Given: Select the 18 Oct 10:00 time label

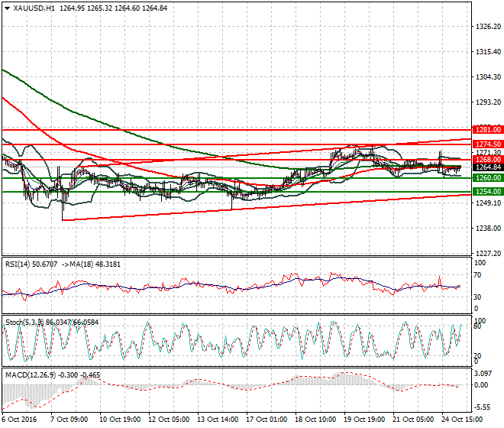Looking at the screenshot, I should coord(315,420).
